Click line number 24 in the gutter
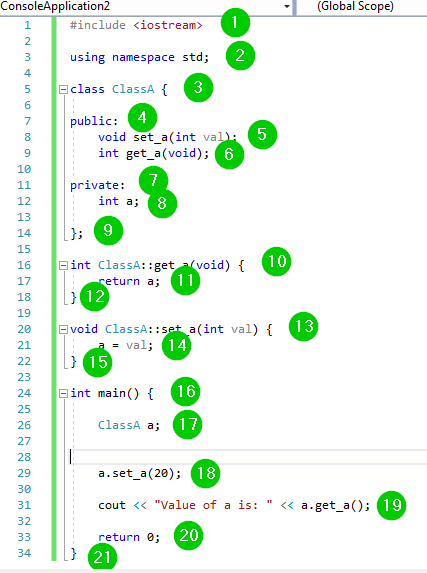This screenshot has height=573, width=427. (x=24, y=393)
